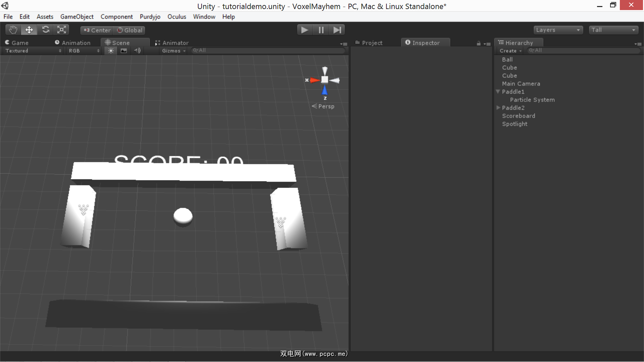Select the Scale tool
Viewport: 644px width, 362px height.
point(61,30)
